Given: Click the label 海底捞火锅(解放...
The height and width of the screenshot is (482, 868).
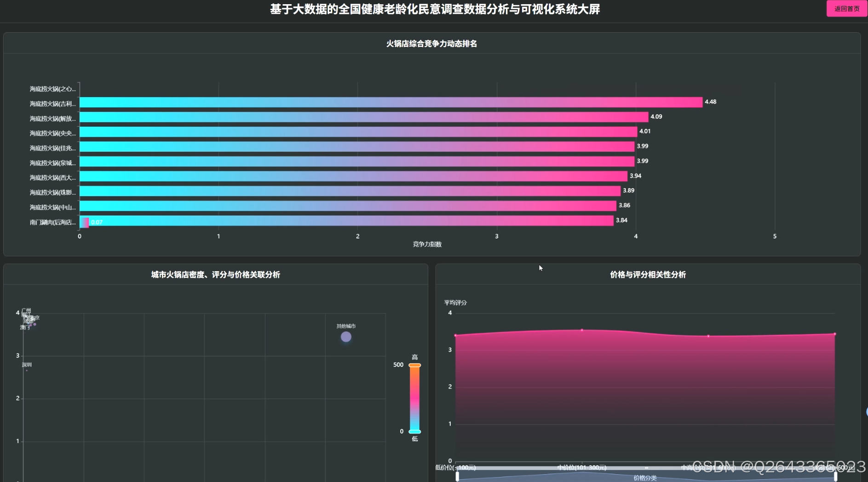Looking at the screenshot, I should pyautogui.click(x=52, y=118).
